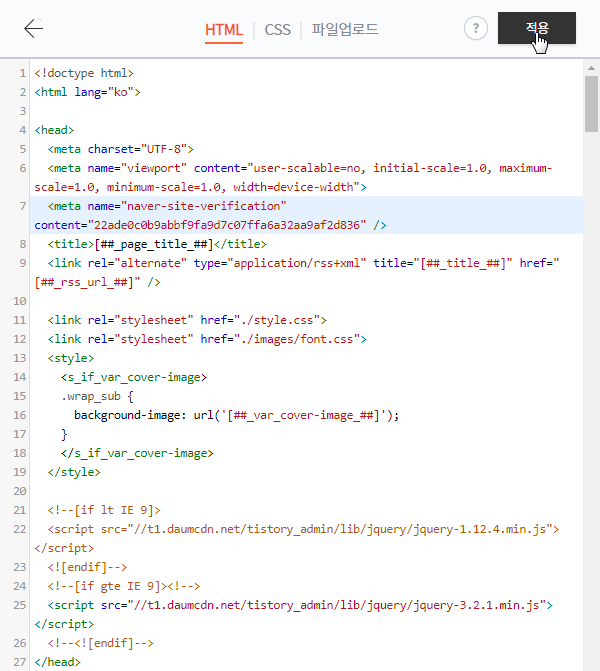Click the <!--<![endif]--> line 26
This screenshot has width=600, height=671.
(101, 643)
